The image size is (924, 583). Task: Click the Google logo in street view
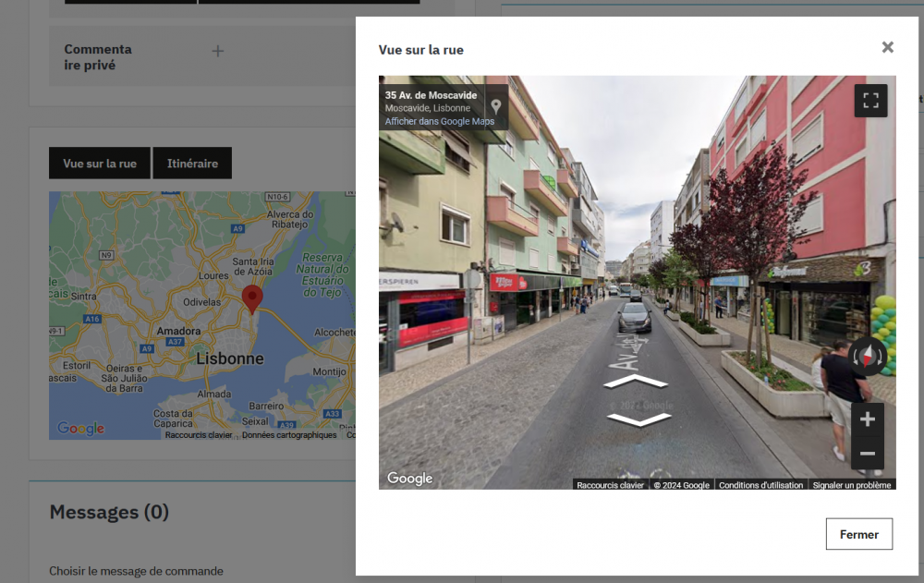pos(409,478)
